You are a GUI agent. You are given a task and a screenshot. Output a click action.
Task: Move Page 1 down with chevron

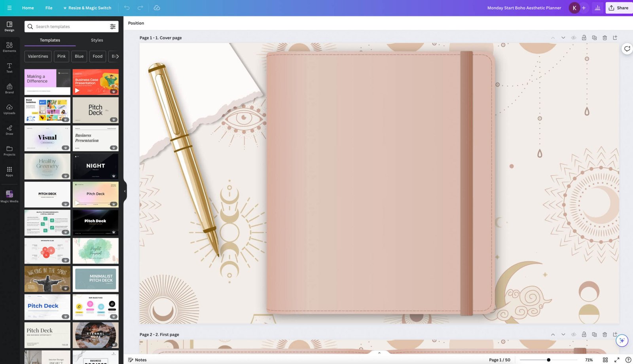(x=563, y=38)
